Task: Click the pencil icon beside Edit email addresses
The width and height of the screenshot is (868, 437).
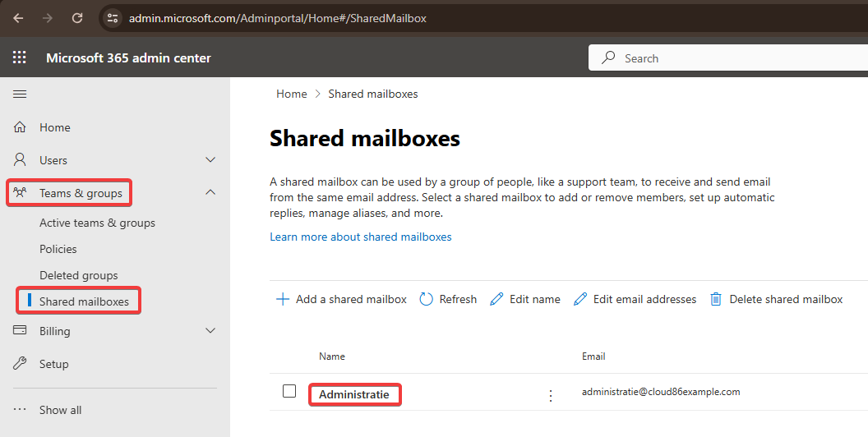Action: click(x=580, y=299)
